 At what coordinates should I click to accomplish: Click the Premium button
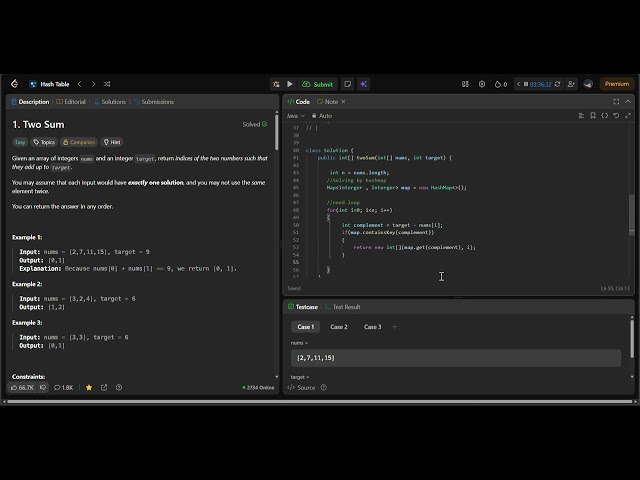point(617,84)
